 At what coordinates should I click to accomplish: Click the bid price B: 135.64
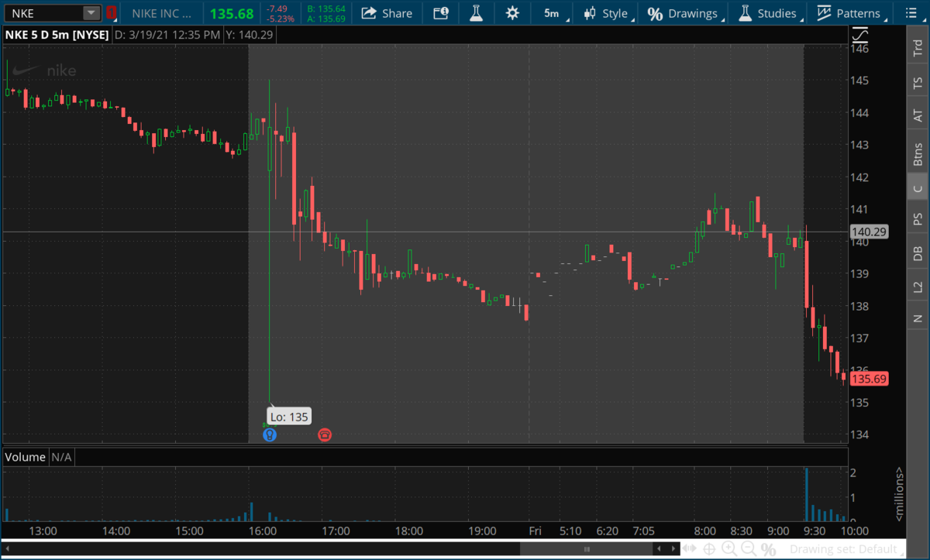[x=325, y=8]
